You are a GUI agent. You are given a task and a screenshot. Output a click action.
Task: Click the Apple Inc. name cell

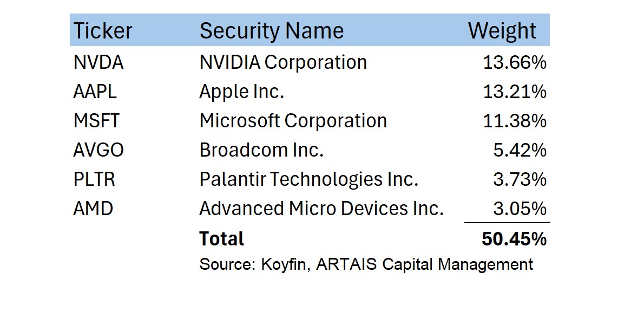241,92
